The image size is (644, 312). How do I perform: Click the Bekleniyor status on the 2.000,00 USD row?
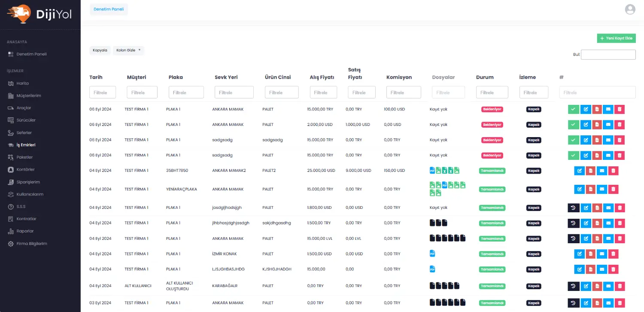(492, 125)
